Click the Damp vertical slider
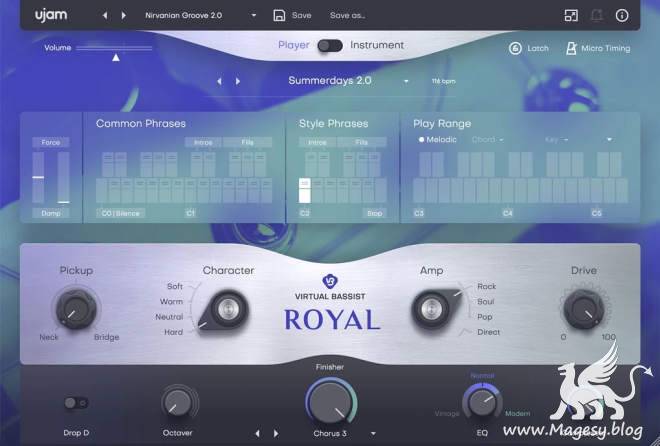 [64, 177]
